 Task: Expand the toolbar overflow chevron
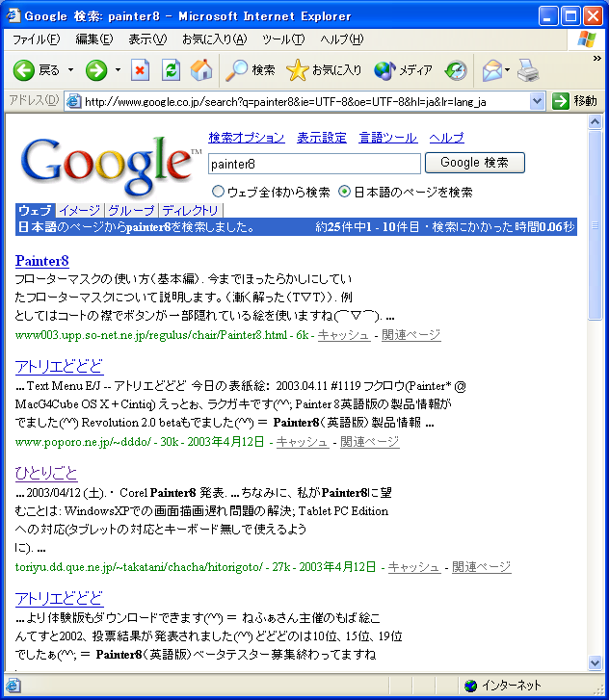(x=596, y=58)
